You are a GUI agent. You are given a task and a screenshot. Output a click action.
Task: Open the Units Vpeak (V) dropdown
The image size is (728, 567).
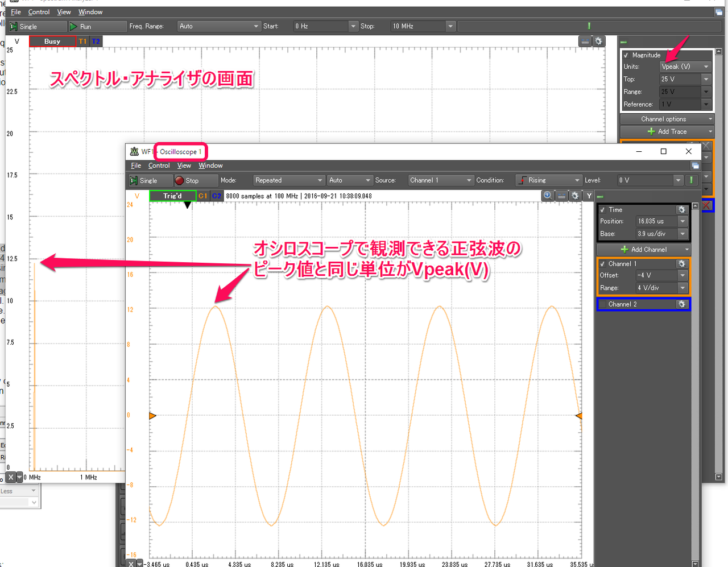pyautogui.click(x=685, y=67)
